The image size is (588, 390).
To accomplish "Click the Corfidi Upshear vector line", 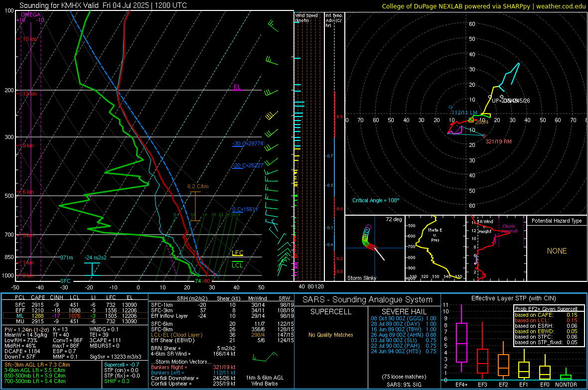I will pos(193,383).
